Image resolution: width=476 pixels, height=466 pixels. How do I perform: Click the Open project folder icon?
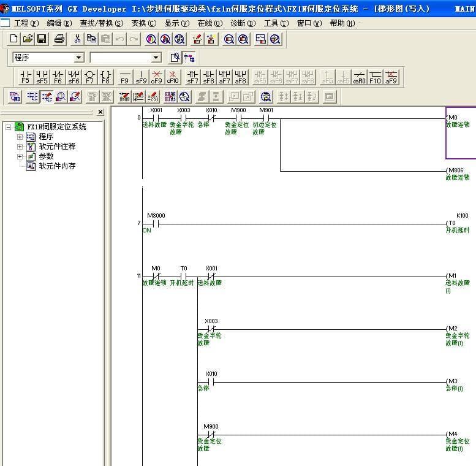click(x=28, y=39)
